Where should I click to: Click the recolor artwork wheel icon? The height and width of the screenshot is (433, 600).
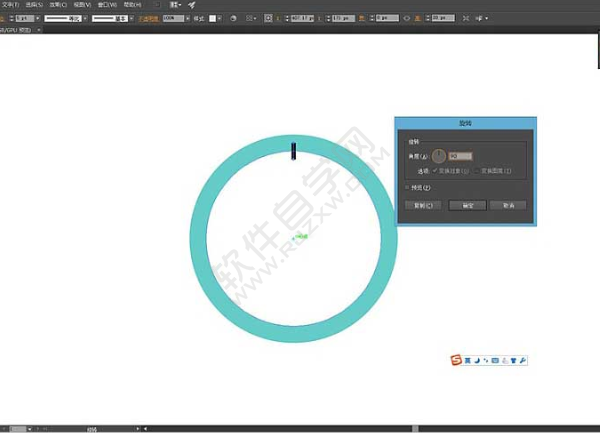click(233, 18)
